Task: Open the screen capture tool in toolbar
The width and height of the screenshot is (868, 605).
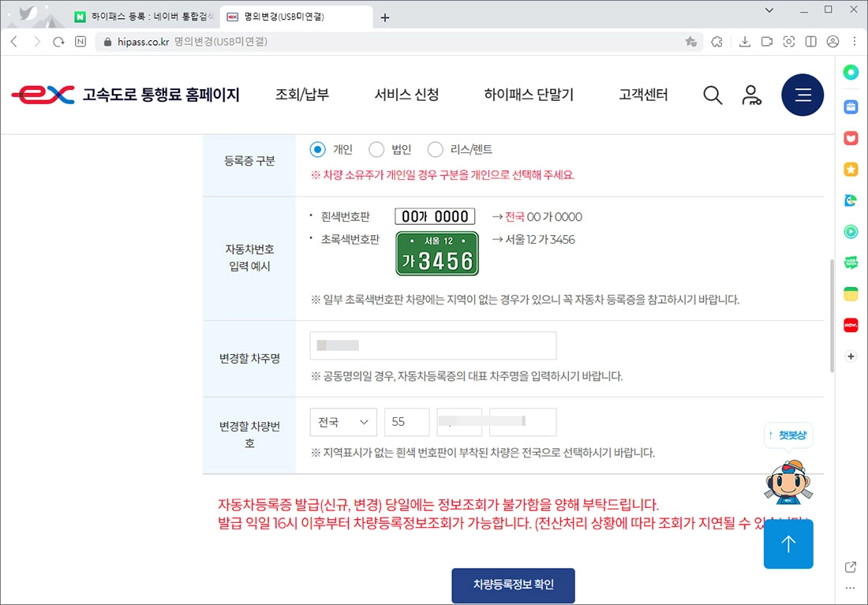Action: 788,42
